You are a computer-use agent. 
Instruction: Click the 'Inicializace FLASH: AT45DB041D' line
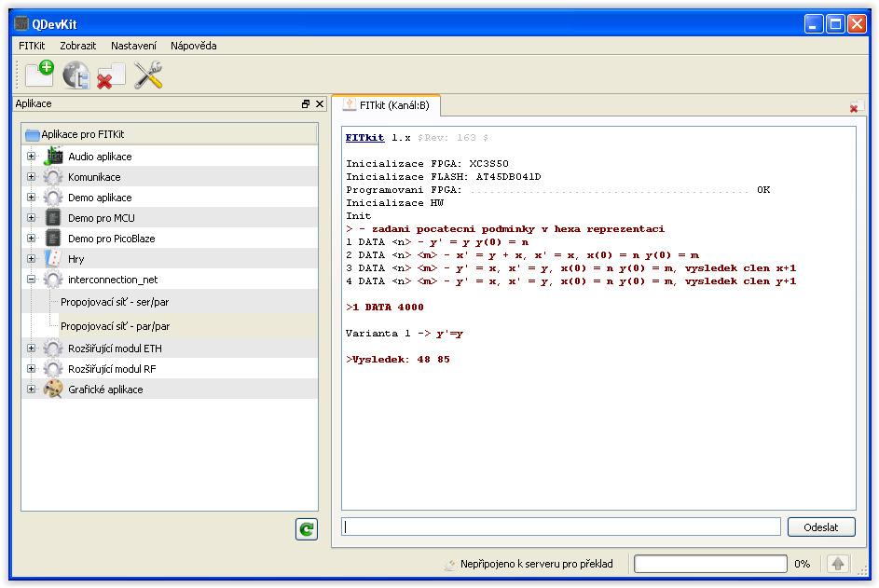pos(444,176)
